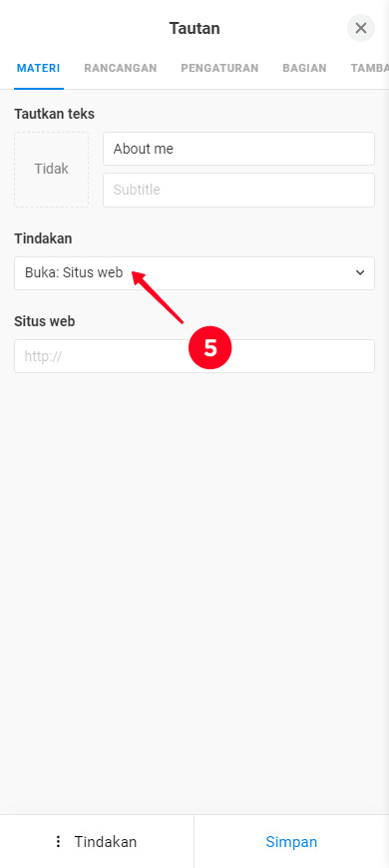Click the chevron arrow in Tindakan dropdown

point(360,273)
